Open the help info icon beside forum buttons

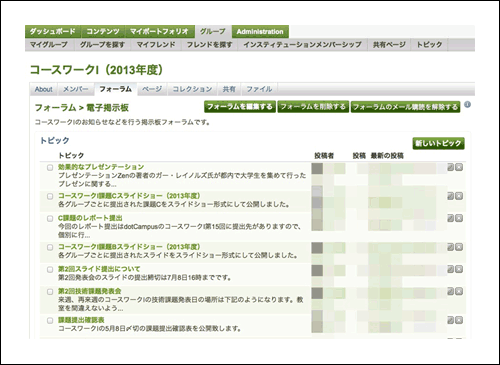(468, 105)
